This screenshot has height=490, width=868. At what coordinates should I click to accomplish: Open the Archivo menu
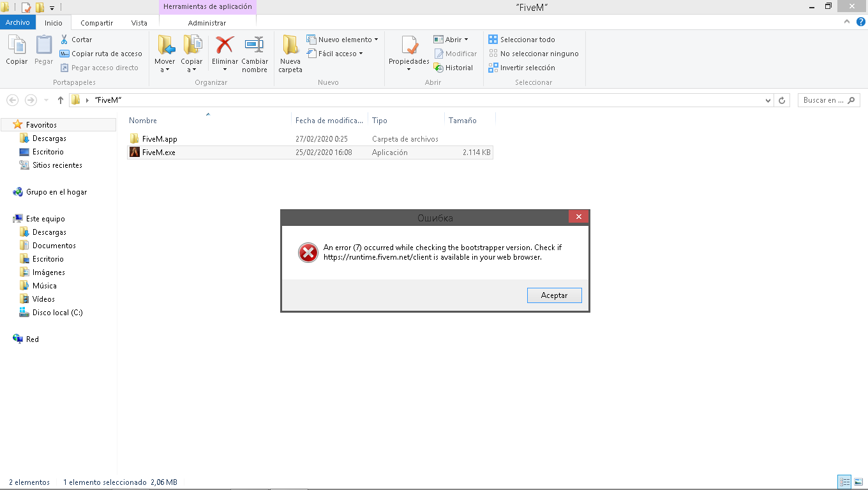pyautogui.click(x=18, y=22)
